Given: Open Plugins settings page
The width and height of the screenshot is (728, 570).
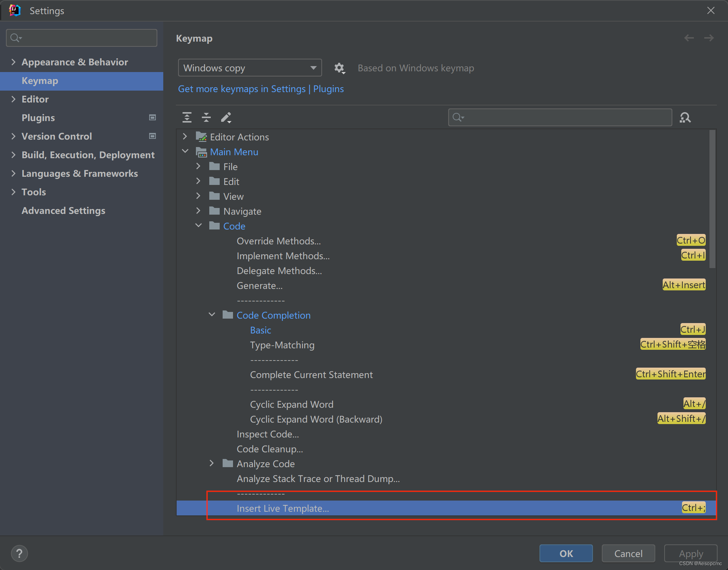Looking at the screenshot, I should [38, 118].
